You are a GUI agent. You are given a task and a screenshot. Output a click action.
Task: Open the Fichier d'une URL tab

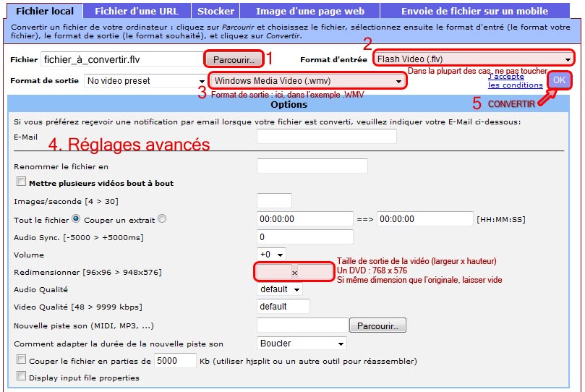click(137, 11)
